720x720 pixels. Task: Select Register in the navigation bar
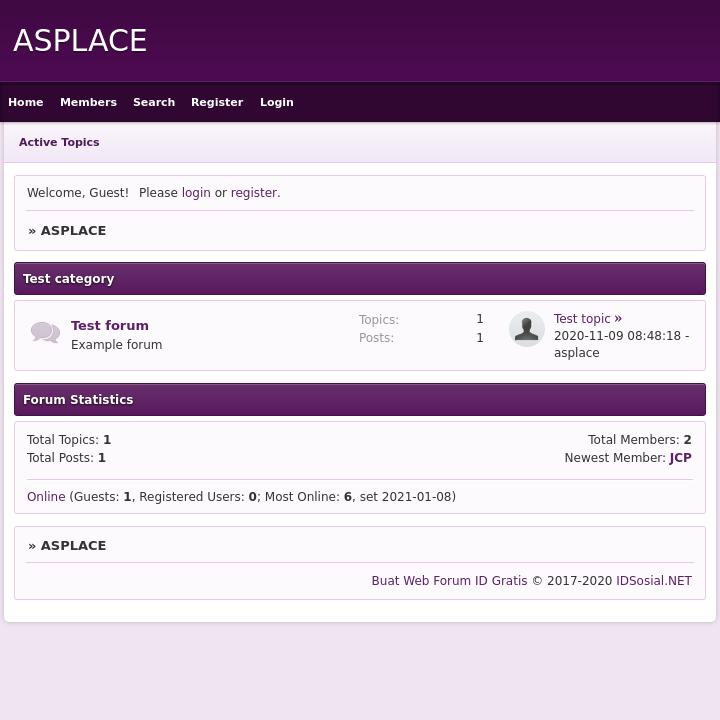[217, 102]
